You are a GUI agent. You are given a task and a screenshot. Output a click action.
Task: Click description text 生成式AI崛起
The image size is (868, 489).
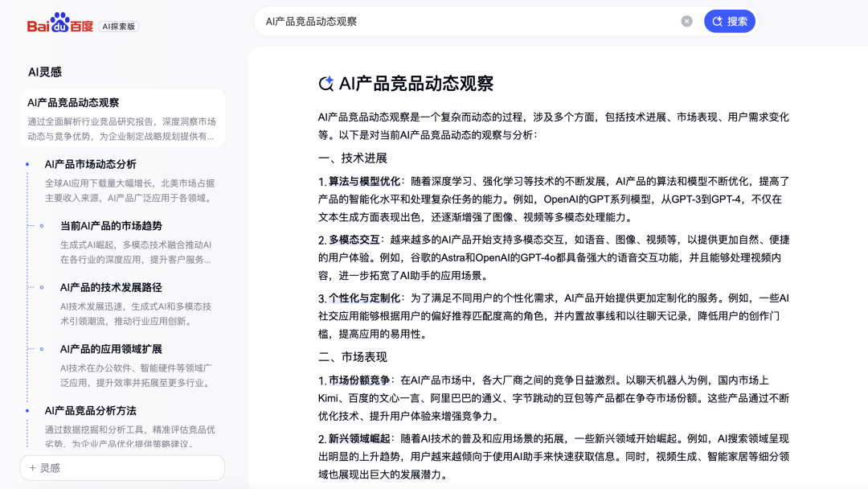[x=88, y=244]
